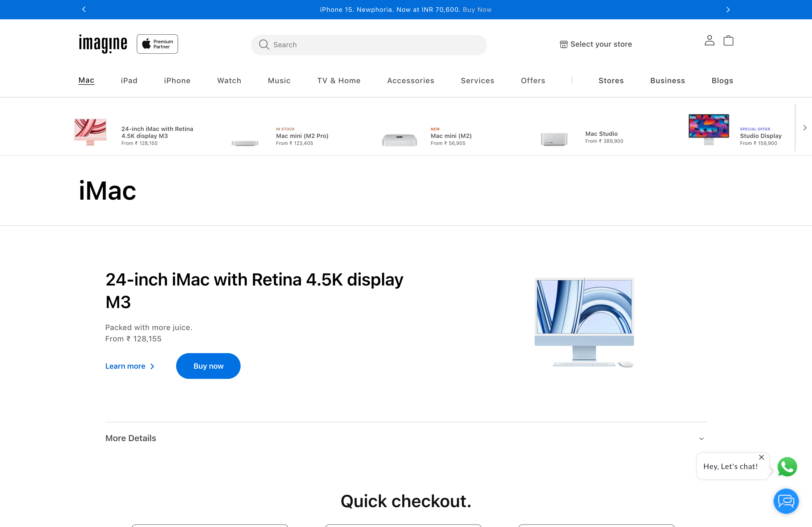Click the imagine store logo

pyautogui.click(x=102, y=44)
